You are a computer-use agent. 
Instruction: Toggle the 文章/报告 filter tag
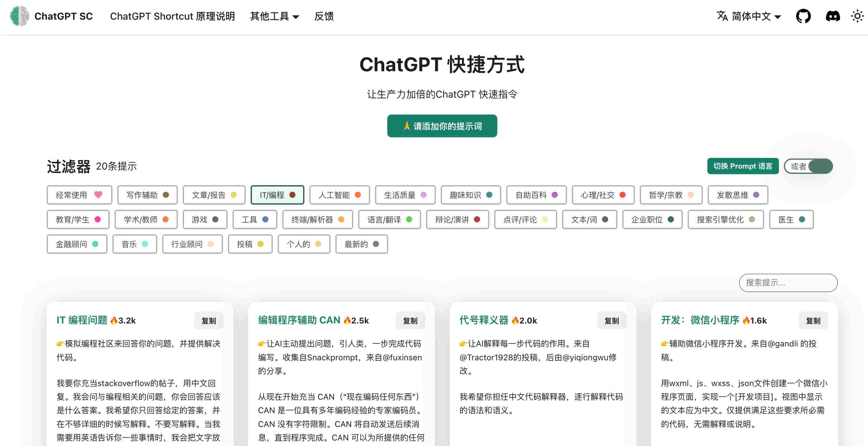pos(214,195)
